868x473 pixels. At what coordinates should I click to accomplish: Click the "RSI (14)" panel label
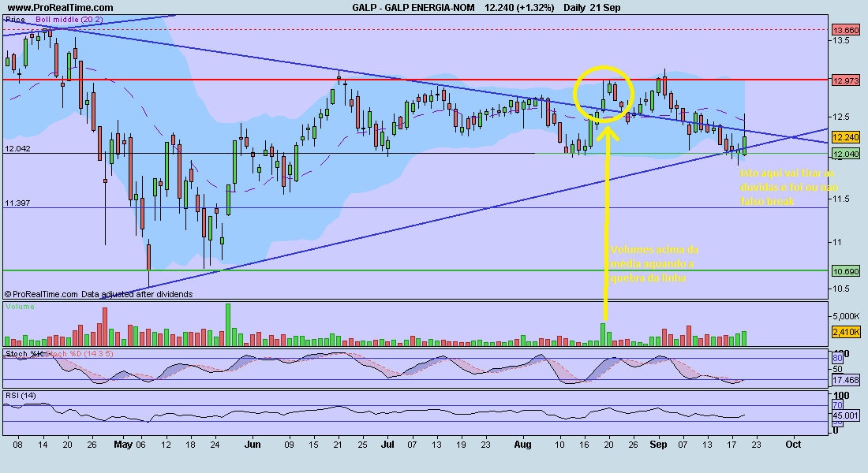click(21, 396)
